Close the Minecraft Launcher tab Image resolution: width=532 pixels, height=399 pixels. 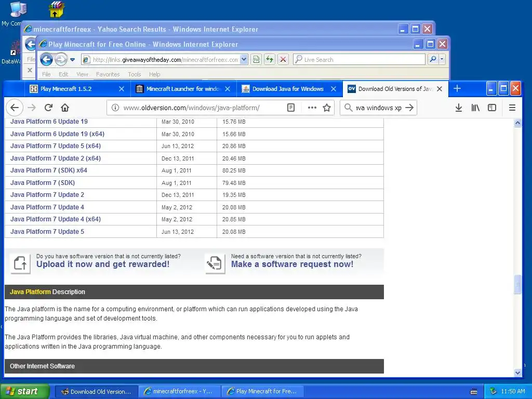(x=228, y=89)
